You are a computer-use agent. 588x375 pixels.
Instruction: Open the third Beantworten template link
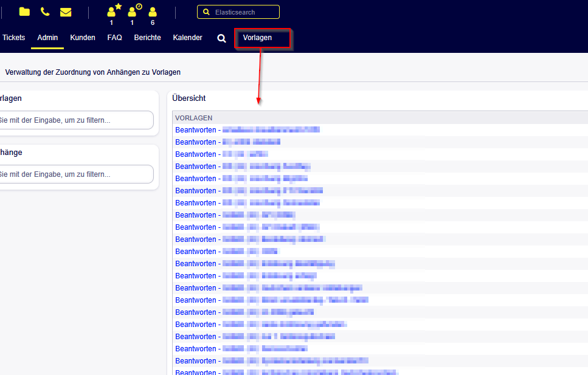click(x=221, y=154)
